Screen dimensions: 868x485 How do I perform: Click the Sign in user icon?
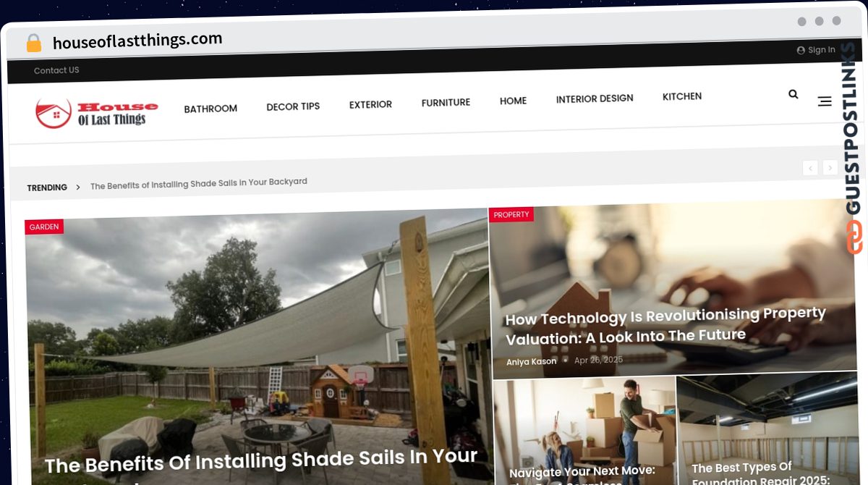click(801, 50)
